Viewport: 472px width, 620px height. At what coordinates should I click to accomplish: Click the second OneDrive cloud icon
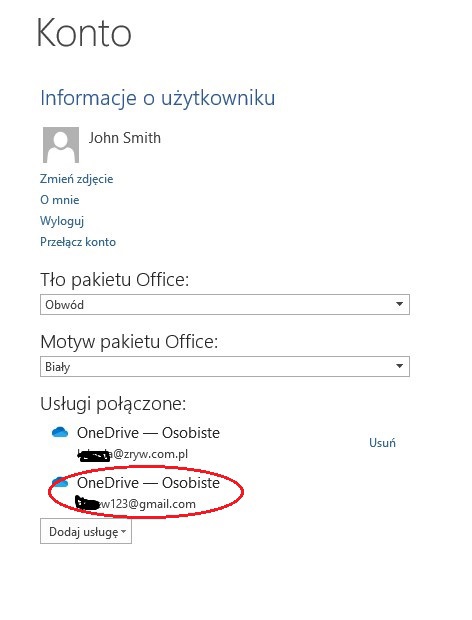tap(60, 482)
